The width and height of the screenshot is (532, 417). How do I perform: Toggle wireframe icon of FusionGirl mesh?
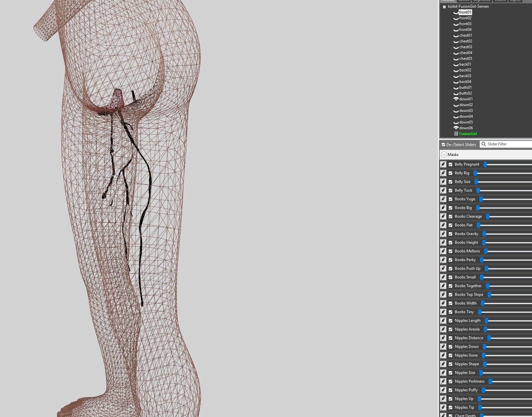click(456, 134)
